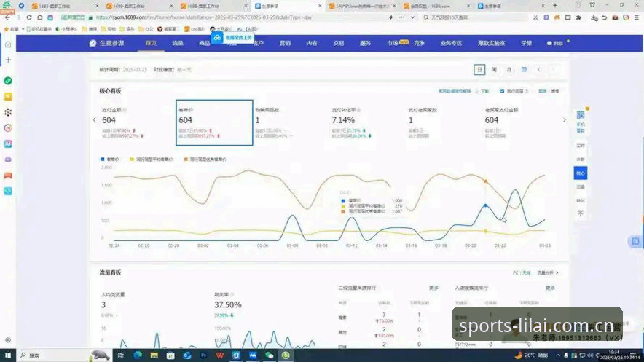Open the 学堂 tab in navigation
This screenshot has width=644, height=362.
(527, 43)
